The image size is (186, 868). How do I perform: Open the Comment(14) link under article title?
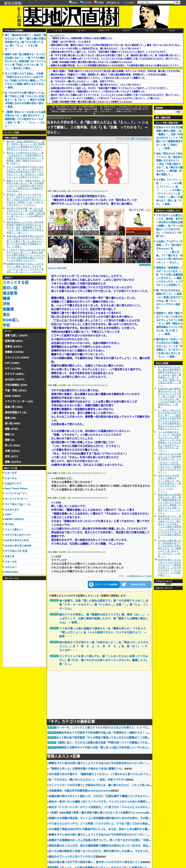coord(144,138)
